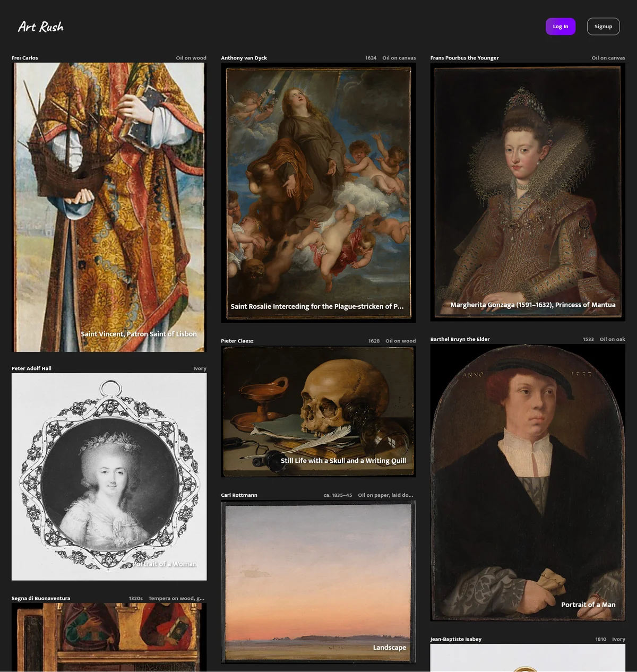Click artist name Segna di Buonaventura
Screen dimensions: 637x672
(41, 598)
